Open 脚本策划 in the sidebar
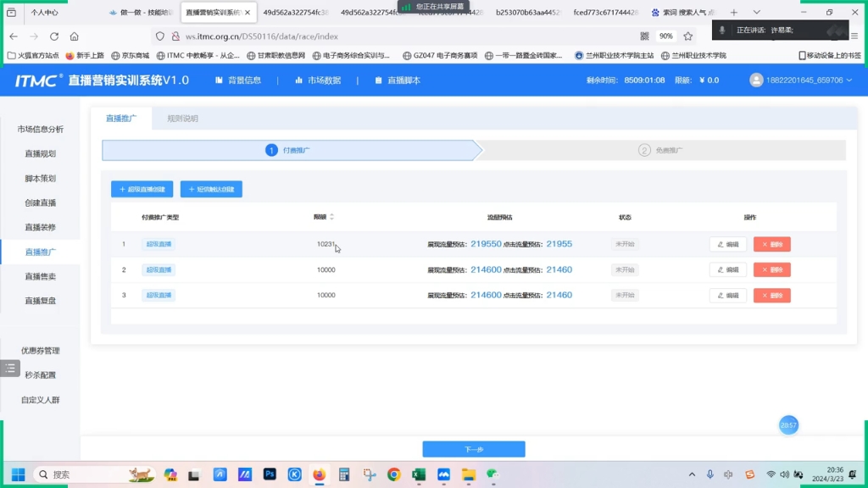 pos(41,178)
